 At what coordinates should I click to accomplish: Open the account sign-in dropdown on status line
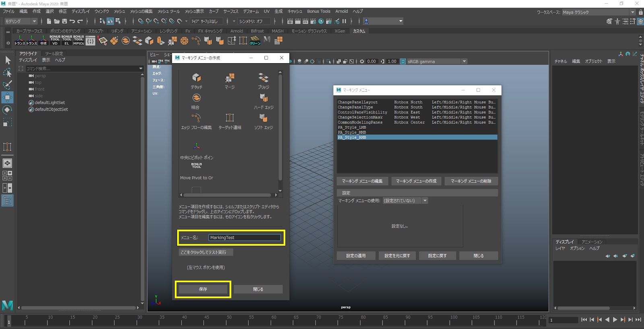(383, 21)
